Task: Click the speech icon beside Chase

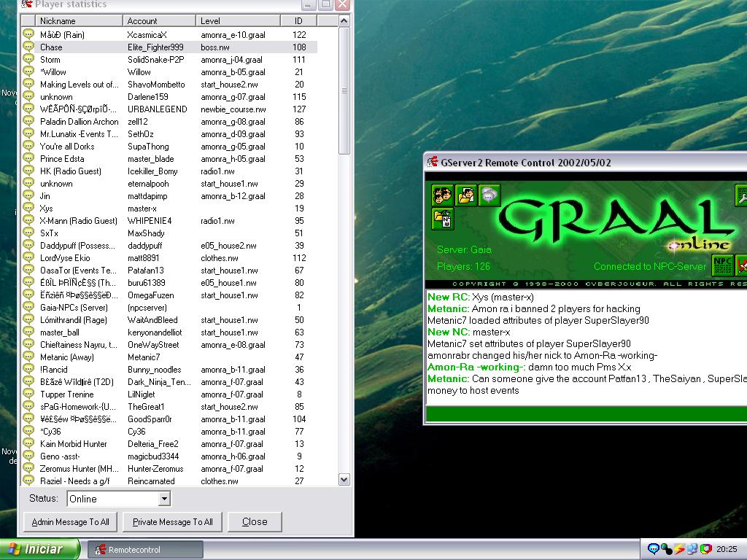Action: (x=28, y=47)
